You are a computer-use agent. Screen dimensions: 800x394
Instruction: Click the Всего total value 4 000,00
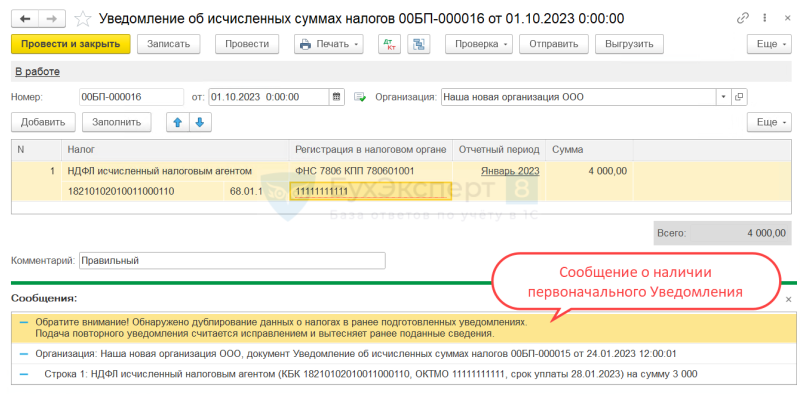[766, 233]
